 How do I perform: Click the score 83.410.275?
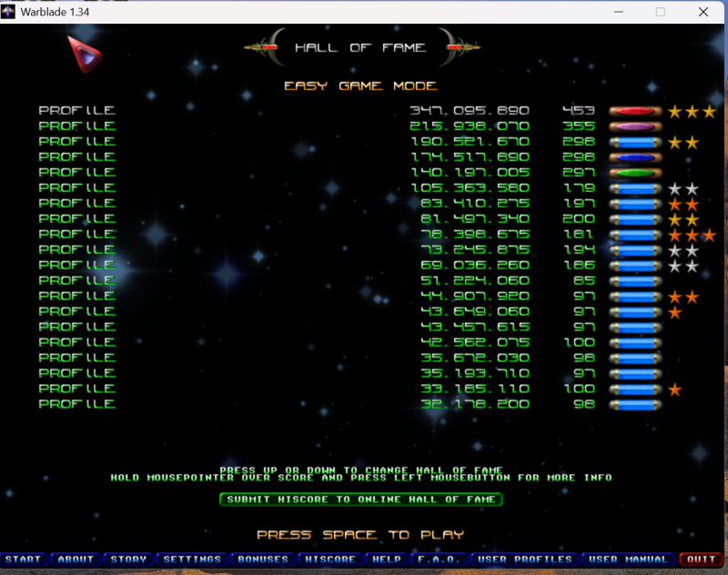coord(475,203)
